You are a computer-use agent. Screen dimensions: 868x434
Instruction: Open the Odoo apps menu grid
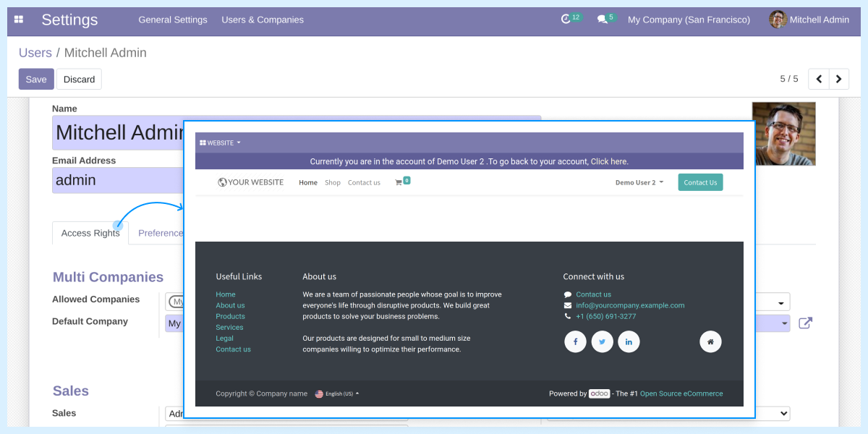coord(18,20)
